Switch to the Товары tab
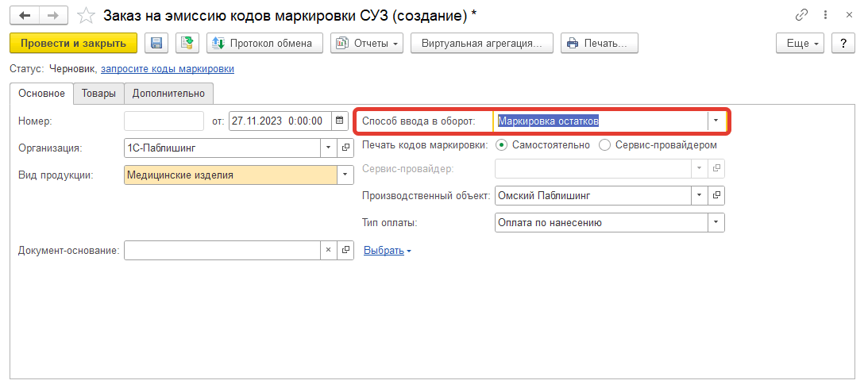Image resolution: width=868 pixels, height=388 pixels. coord(98,94)
